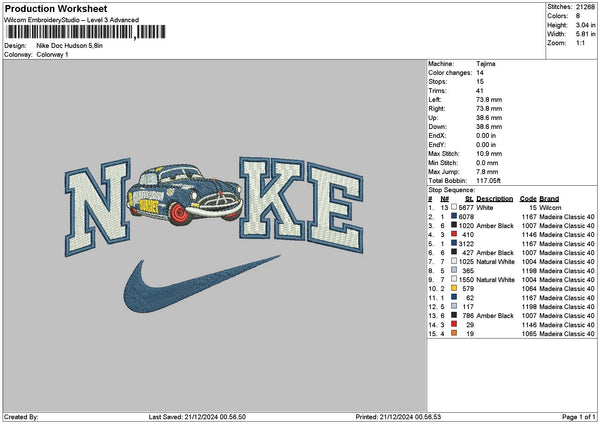Viewport: 600px width, 424px height.
Task: Click the 'Right:' measurement label
Action: coord(437,109)
